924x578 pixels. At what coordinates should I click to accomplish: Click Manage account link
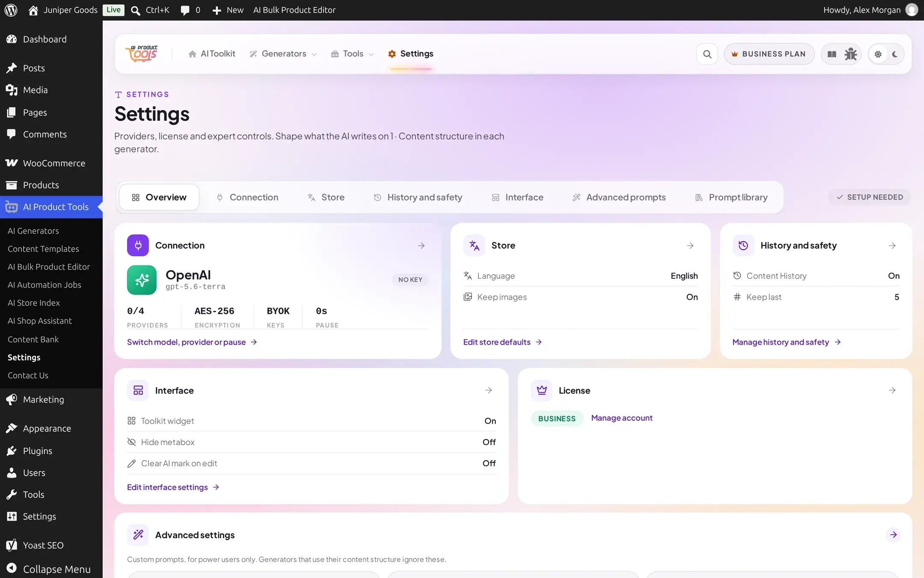622,418
